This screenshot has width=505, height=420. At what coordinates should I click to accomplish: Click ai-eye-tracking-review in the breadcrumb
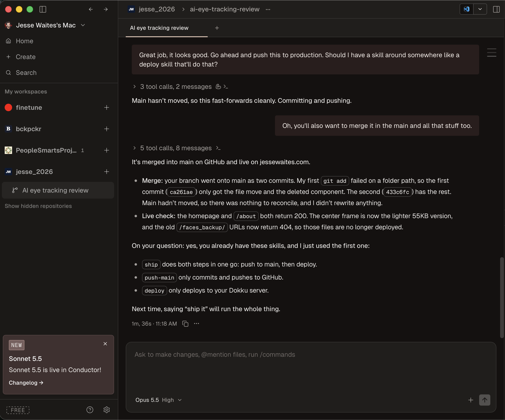pyautogui.click(x=225, y=9)
